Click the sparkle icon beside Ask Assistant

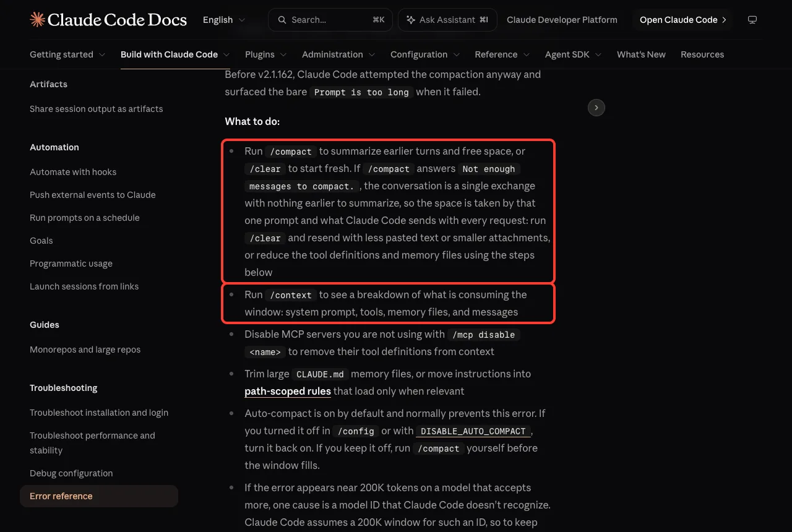click(x=410, y=20)
